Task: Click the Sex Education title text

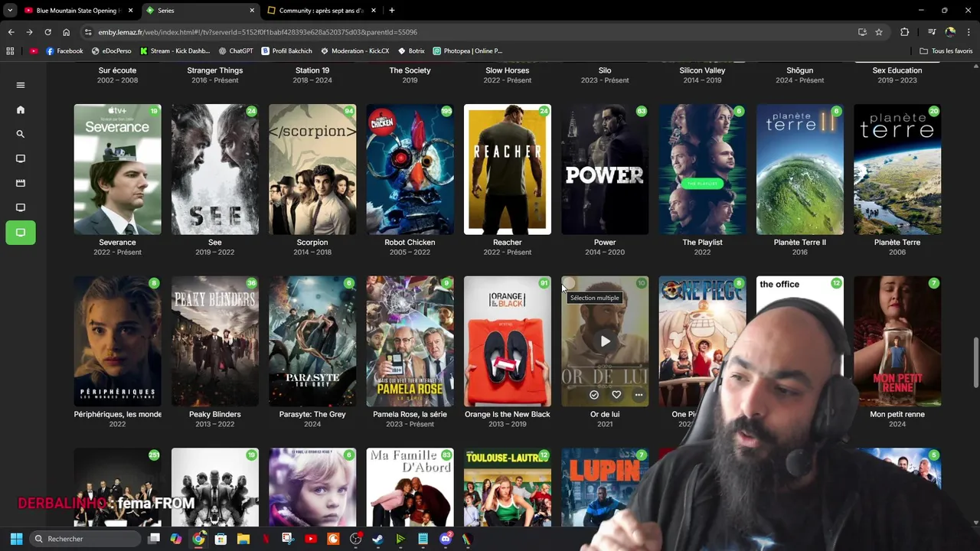Action: [x=897, y=70]
